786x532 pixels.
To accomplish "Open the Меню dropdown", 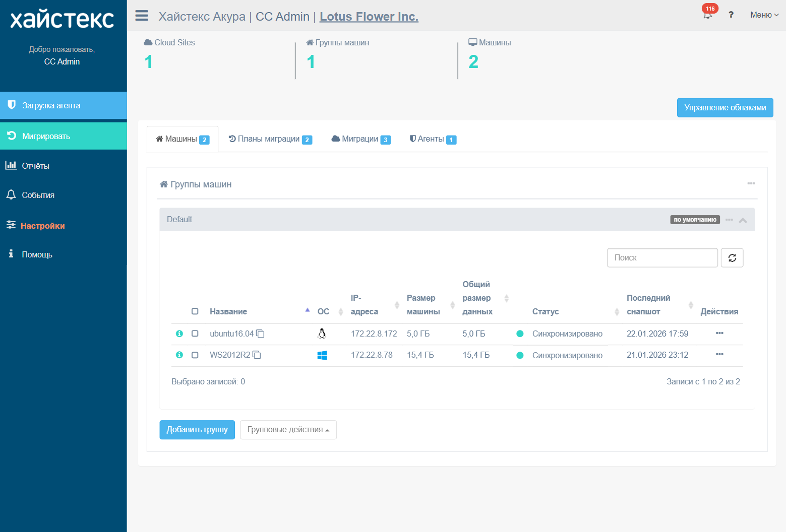I will click(764, 15).
